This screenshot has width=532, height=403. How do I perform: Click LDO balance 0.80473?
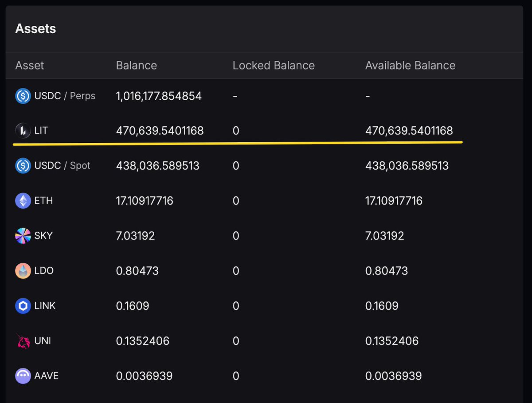click(x=137, y=271)
